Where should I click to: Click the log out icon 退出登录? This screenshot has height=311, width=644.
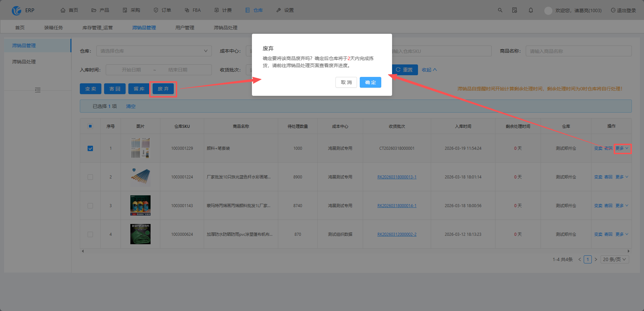click(x=613, y=10)
